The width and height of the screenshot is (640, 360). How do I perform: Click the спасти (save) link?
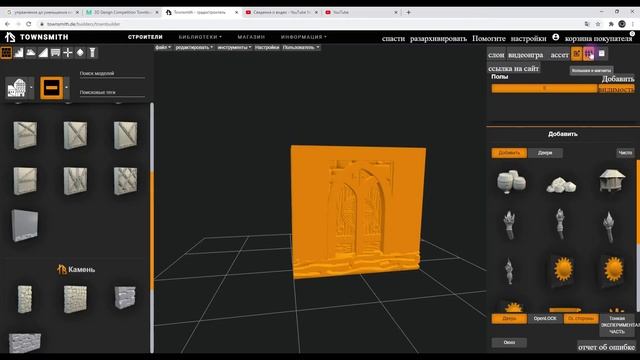393,39
